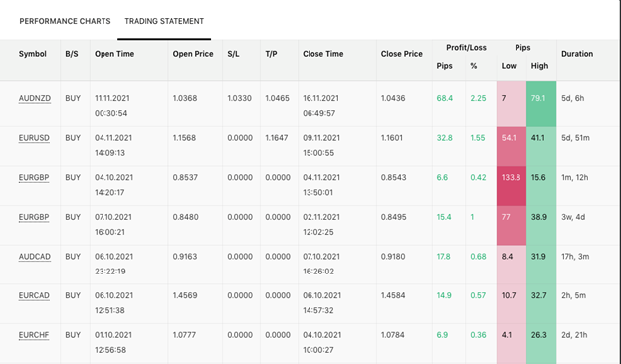Open the EURCAD symbol link
The image size is (621, 364).
tap(34, 295)
